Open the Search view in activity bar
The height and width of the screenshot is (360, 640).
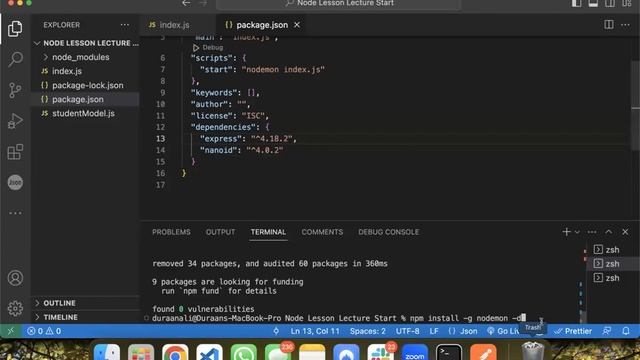[x=15, y=60]
